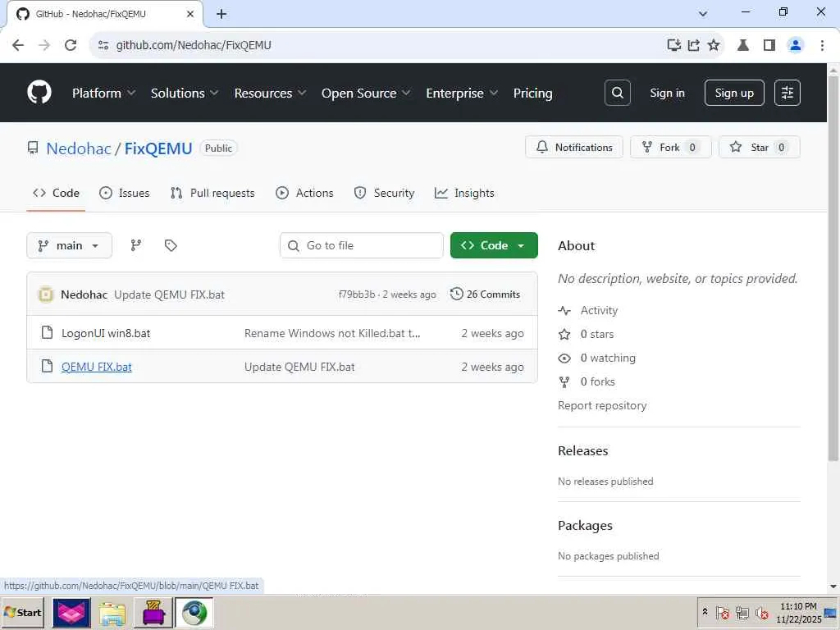This screenshot has width=840, height=630.
Task: Show hidden system tray icons arrow
Action: (x=705, y=612)
